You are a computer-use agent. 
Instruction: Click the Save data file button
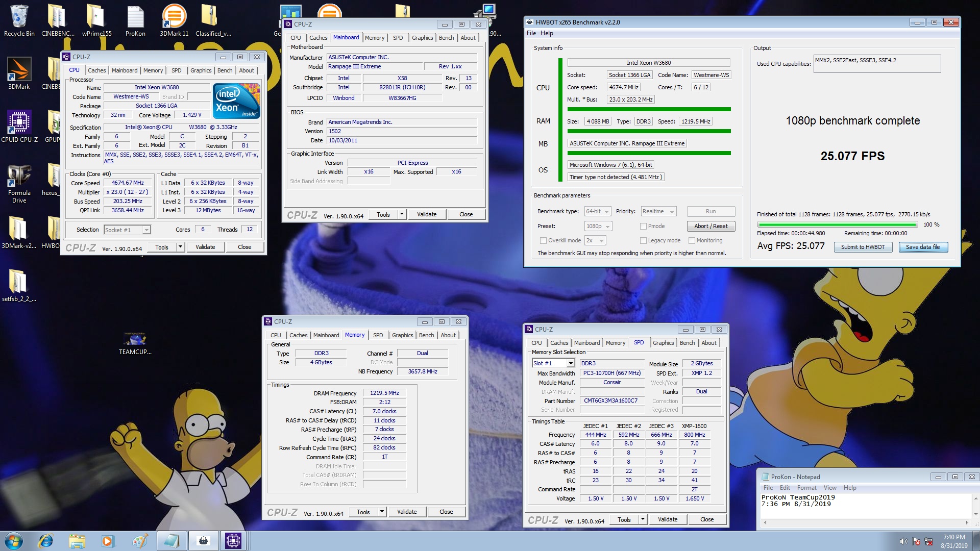[x=923, y=247]
